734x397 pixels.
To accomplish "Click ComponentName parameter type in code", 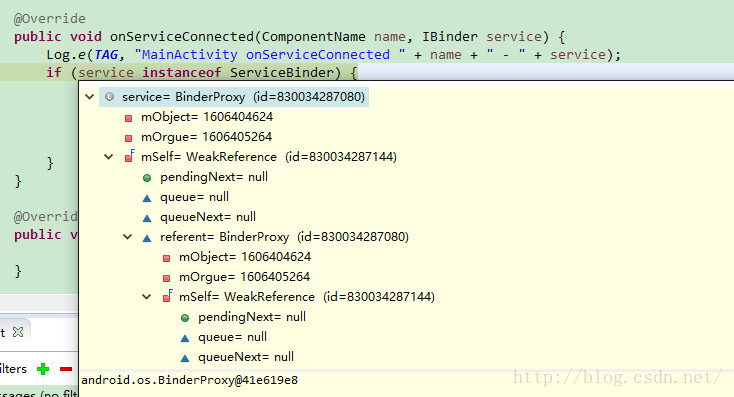I will point(314,37).
